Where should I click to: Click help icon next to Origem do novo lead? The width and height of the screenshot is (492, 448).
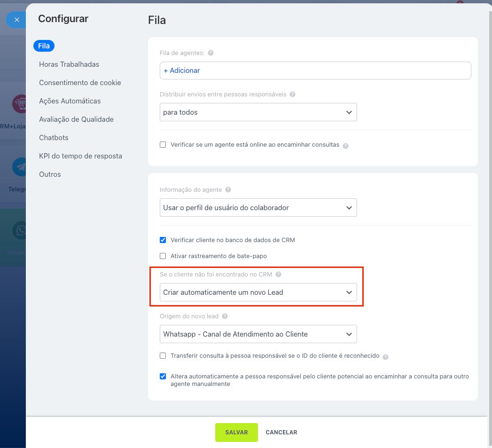[225, 316]
